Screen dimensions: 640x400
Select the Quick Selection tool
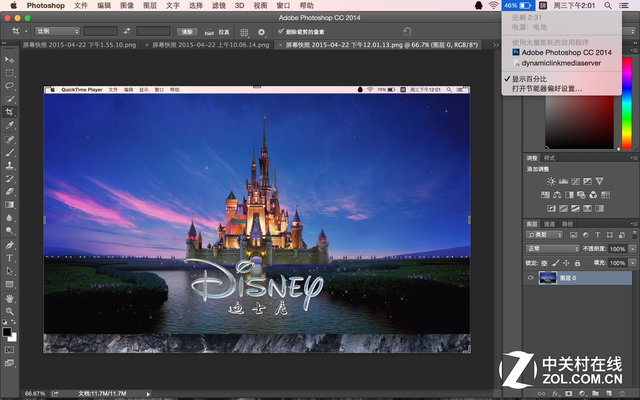[x=9, y=99]
